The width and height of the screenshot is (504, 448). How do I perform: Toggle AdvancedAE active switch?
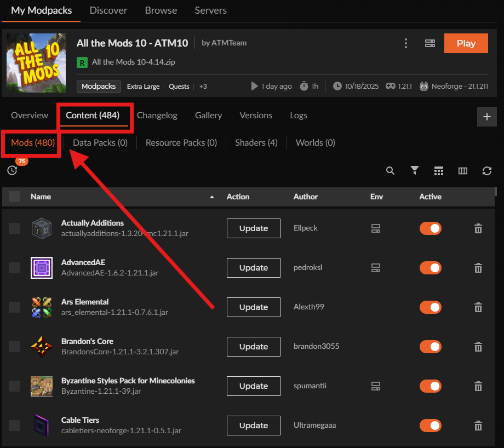(431, 268)
